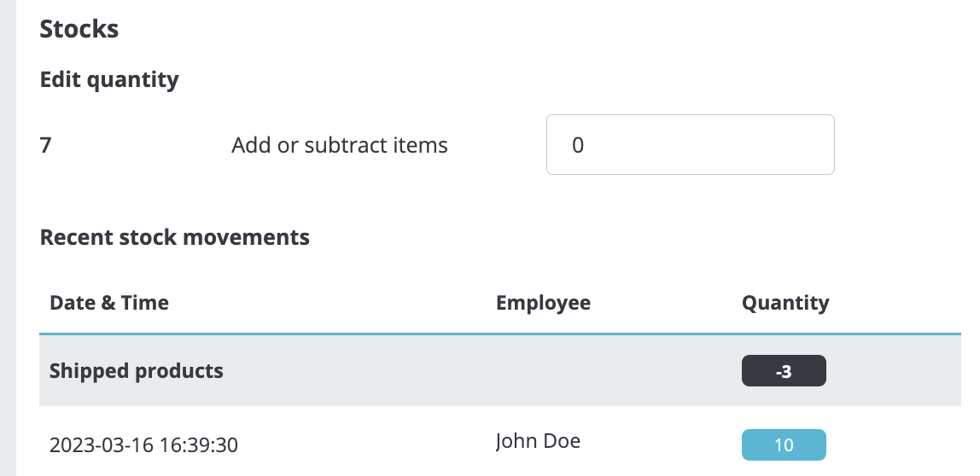Screen dimensions: 980x476
Task: Select the current stock quantity 7
Action: [x=46, y=146]
